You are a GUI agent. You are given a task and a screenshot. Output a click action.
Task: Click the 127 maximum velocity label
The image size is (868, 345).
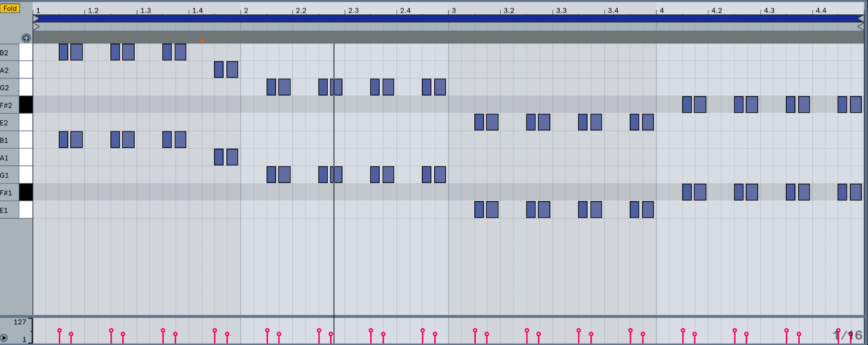coord(20,322)
